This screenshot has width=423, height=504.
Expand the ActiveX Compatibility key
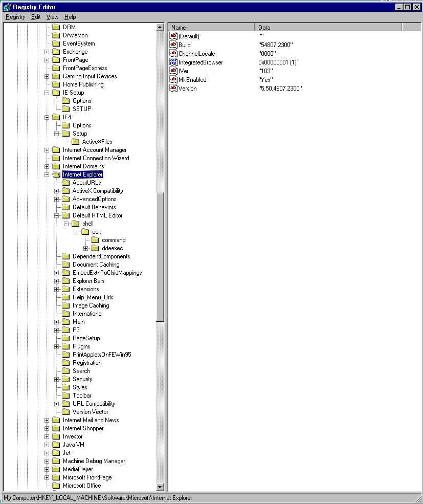tap(57, 191)
